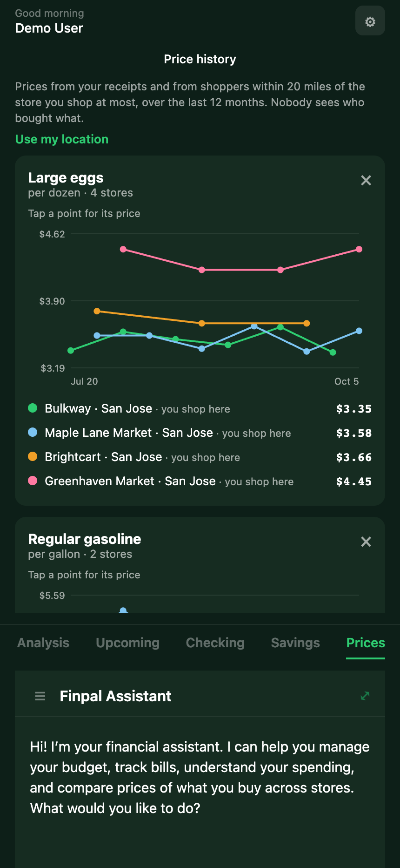The width and height of the screenshot is (400, 868).
Task: Click the green Bulkway legend dot
Action: point(33,408)
